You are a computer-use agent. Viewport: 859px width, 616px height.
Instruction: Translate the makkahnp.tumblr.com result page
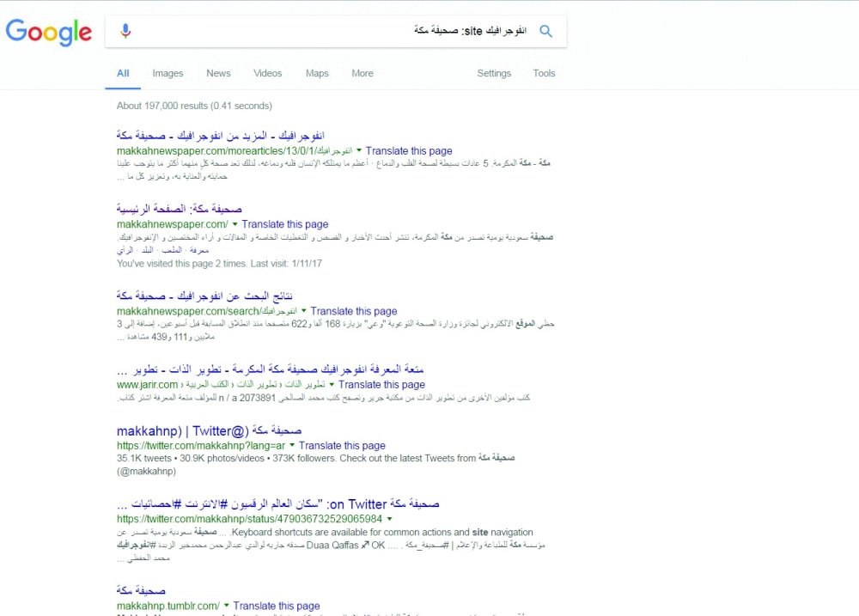tap(276, 606)
